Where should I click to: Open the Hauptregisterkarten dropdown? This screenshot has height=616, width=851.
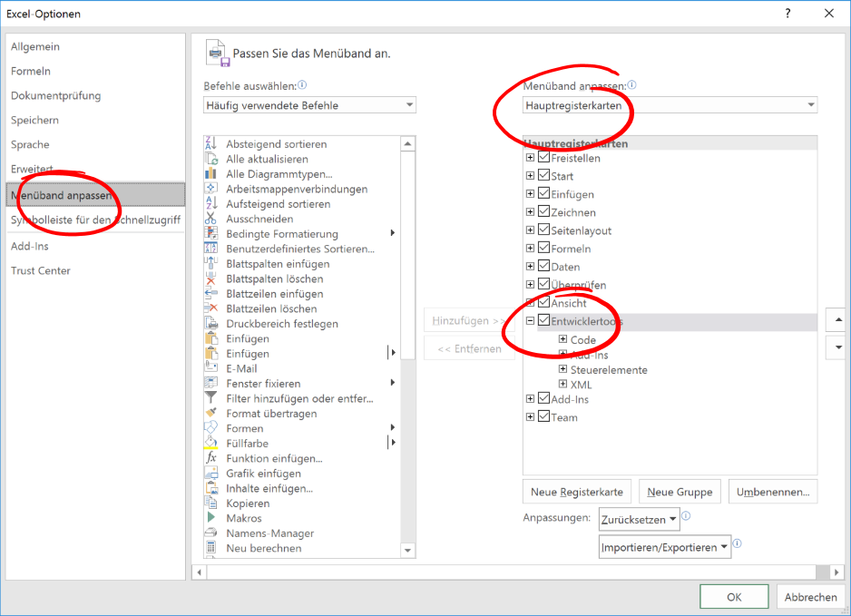click(x=670, y=105)
